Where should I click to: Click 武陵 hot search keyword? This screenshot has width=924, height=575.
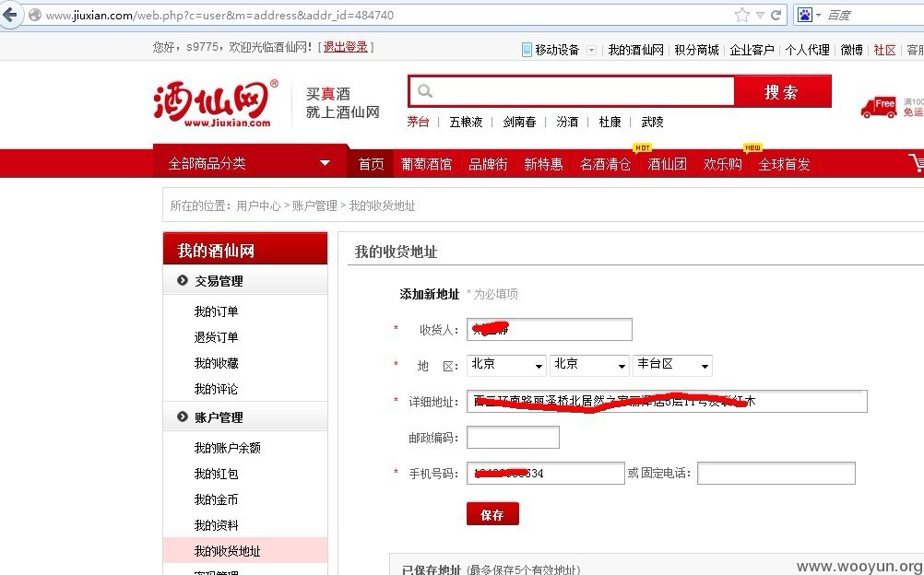pyautogui.click(x=652, y=122)
